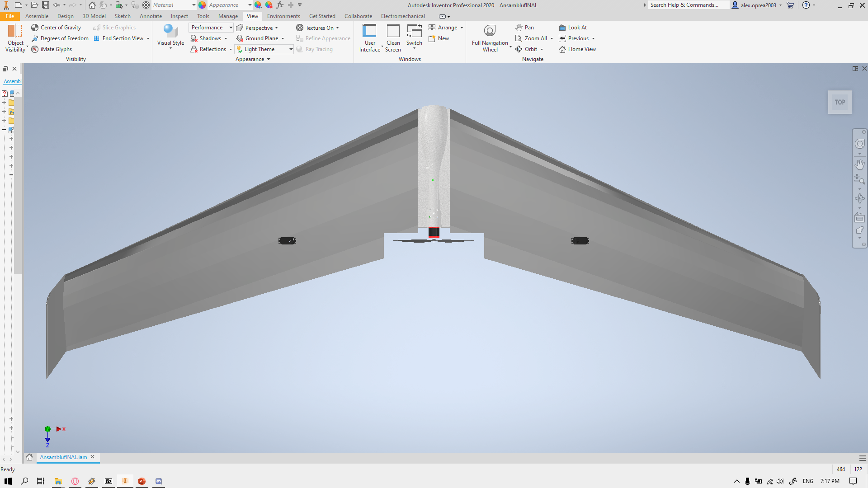
Task: Click the Center of Gravity icon
Action: tap(35, 28)
